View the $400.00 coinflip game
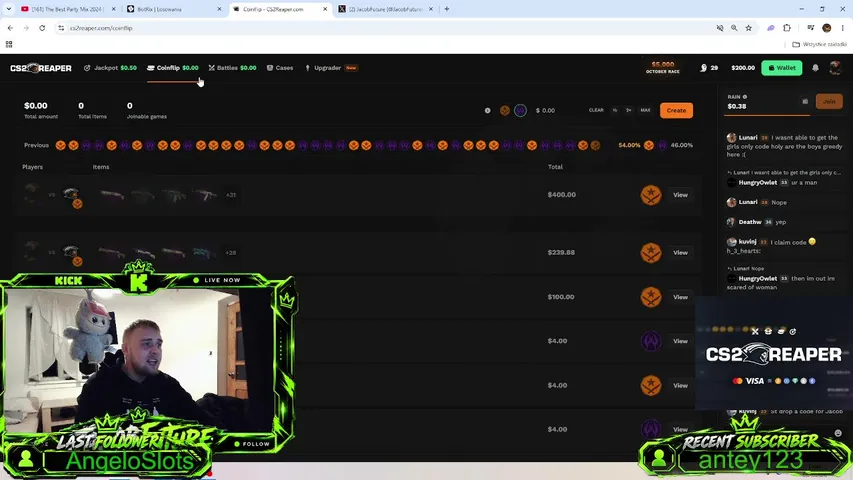Image resolution: width=853 pixels, height=480 pixels. tap(680, 195)
